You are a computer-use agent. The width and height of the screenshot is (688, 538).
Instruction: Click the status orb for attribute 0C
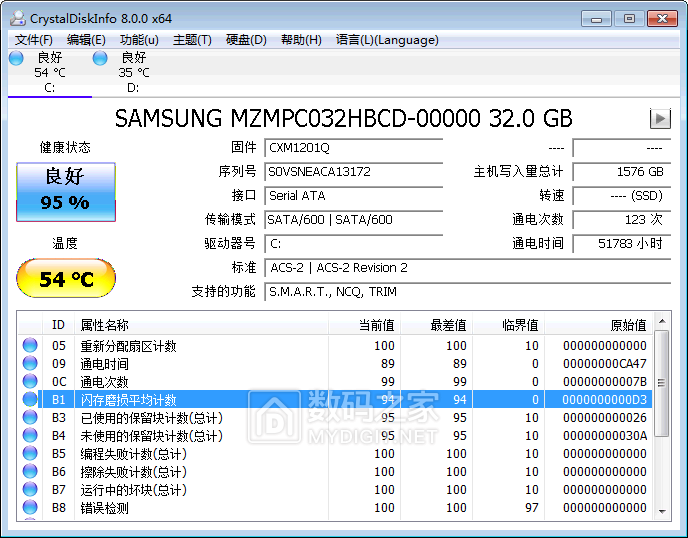pyautogui.click(x=30, y=381)
